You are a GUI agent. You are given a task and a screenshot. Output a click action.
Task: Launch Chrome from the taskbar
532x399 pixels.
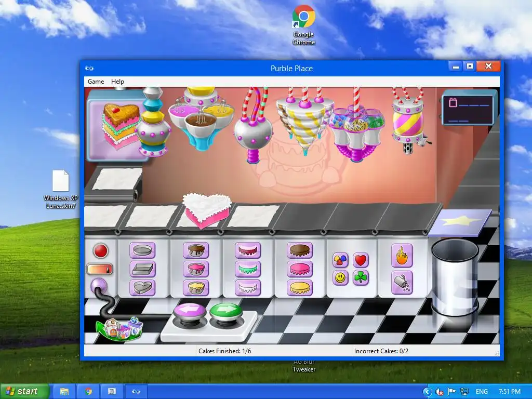coord(88,392)
